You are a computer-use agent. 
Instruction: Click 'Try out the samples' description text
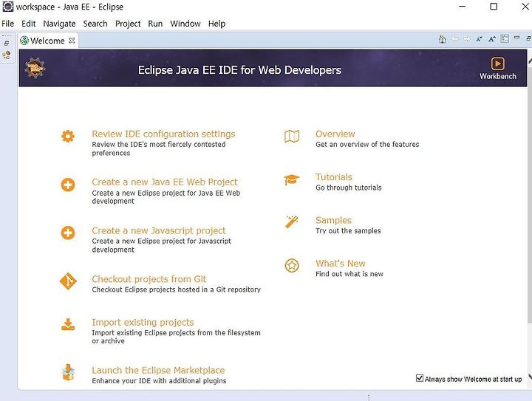click(348, 231)
